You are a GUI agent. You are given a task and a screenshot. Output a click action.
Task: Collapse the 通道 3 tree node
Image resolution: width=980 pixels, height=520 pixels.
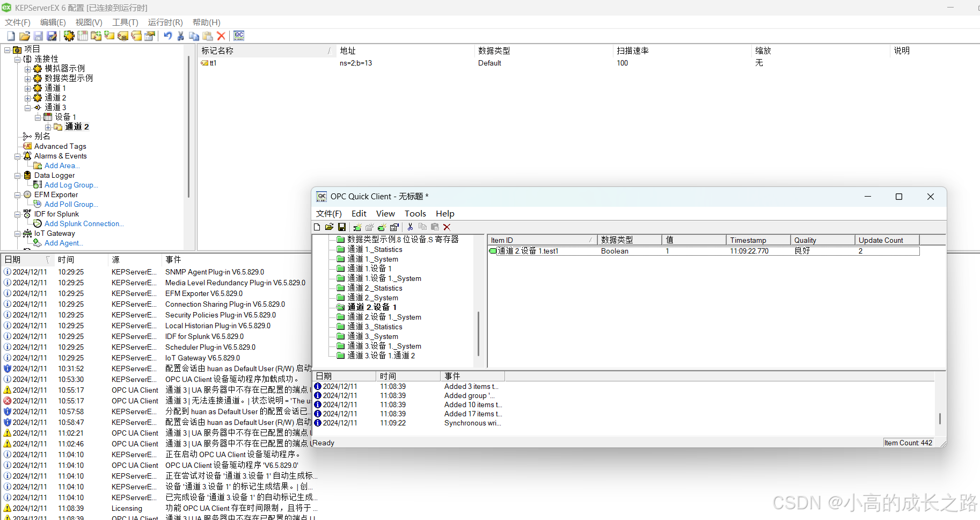28,107
